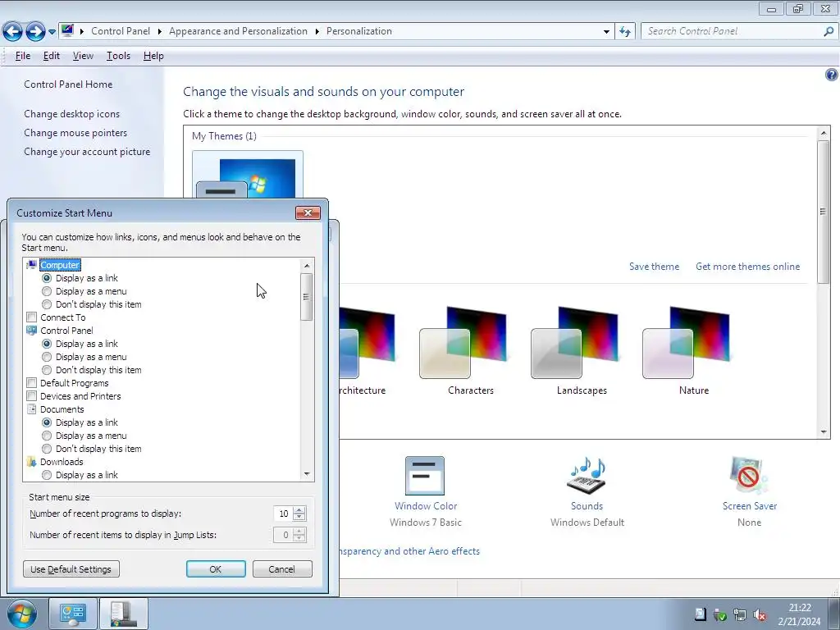Open Change mouse pointers link
Viewport: 840px width, 630px height.
(x=75, y=132)
